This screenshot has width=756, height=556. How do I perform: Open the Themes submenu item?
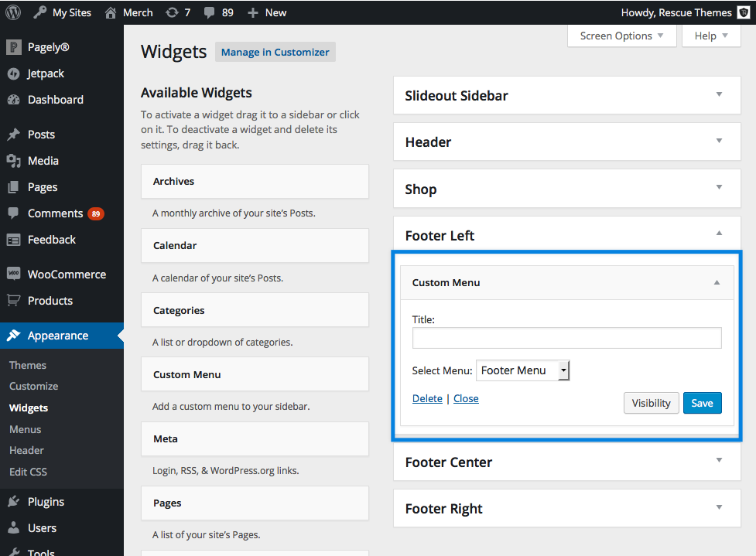click(x=28, y=365)
